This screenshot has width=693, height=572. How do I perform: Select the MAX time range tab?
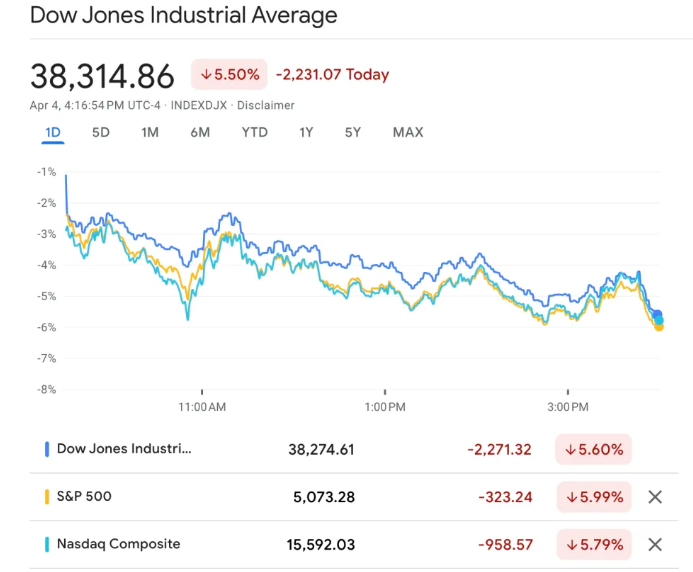coord(408,132)
